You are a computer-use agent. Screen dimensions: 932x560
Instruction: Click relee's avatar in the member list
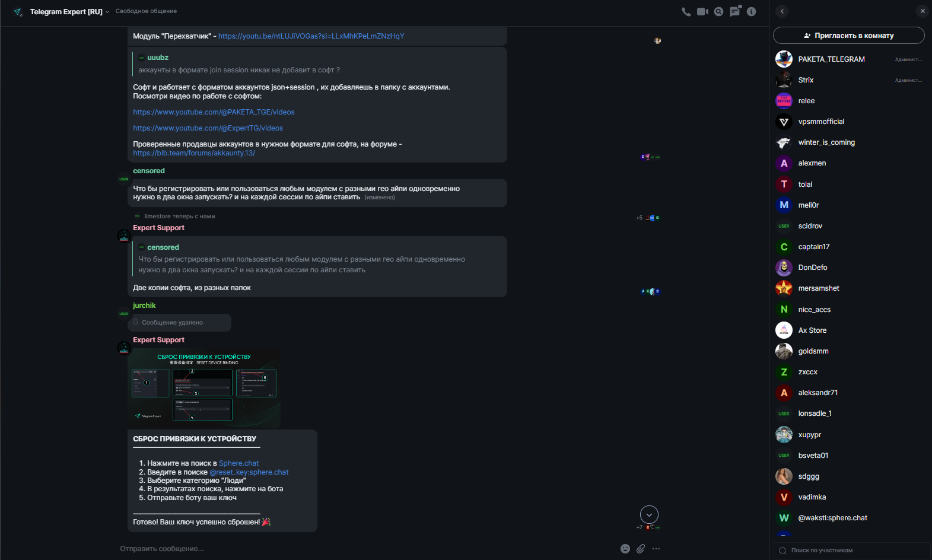[x=784, y=101]
